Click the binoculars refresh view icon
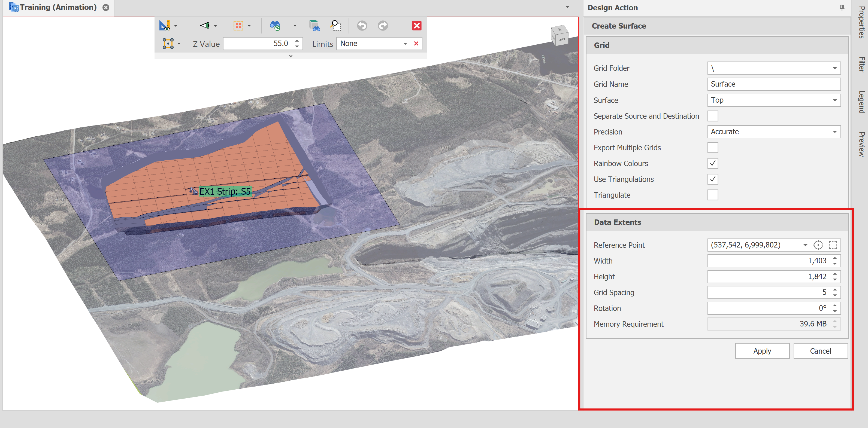The width and height of the screenshot is (868, 428). pos(275,26)
